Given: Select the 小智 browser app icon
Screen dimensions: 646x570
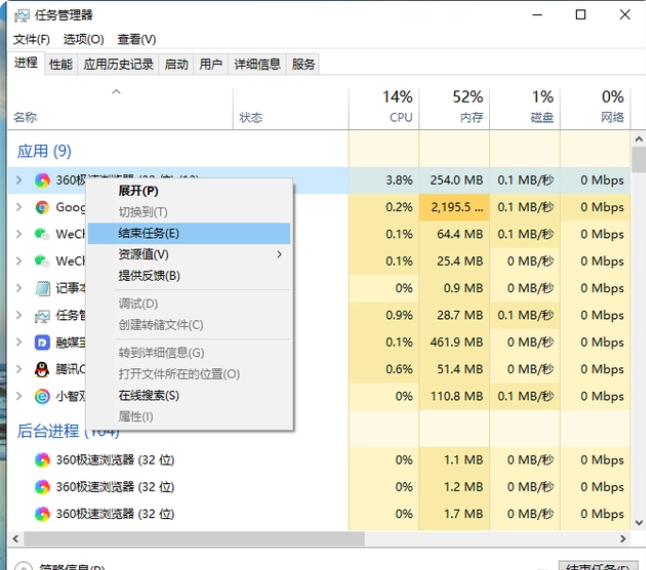Looking at the screenshot, I should (x=42, y=396).
